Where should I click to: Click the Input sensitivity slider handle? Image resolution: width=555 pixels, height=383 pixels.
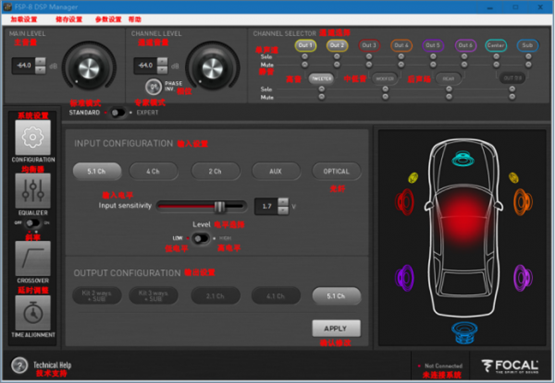(x=220, y=206)
